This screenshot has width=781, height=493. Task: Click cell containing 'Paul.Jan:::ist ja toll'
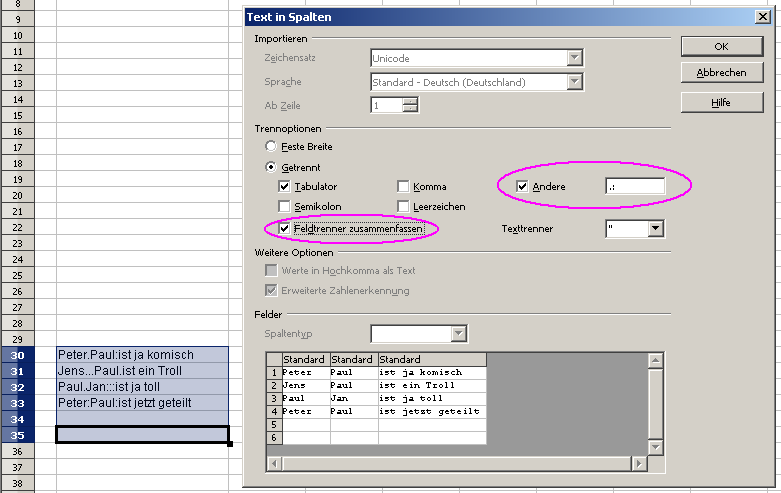coord(142,387)
